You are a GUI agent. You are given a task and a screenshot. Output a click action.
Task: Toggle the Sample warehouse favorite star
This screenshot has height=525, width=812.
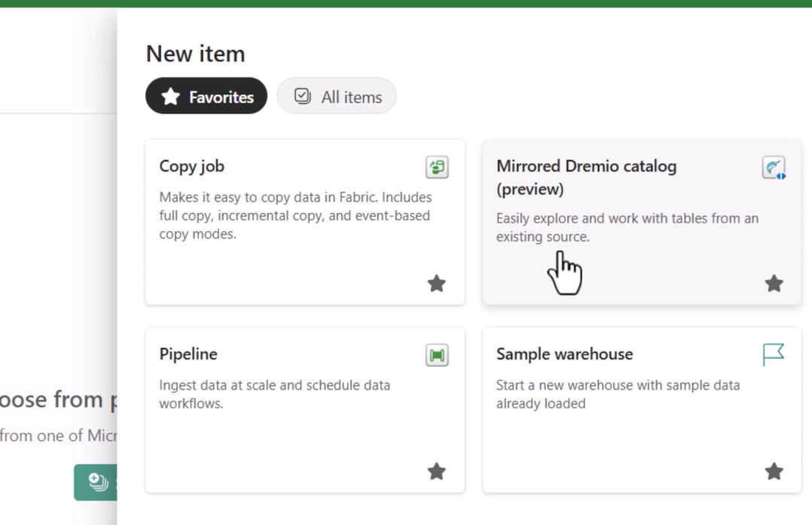pos(774,472)
